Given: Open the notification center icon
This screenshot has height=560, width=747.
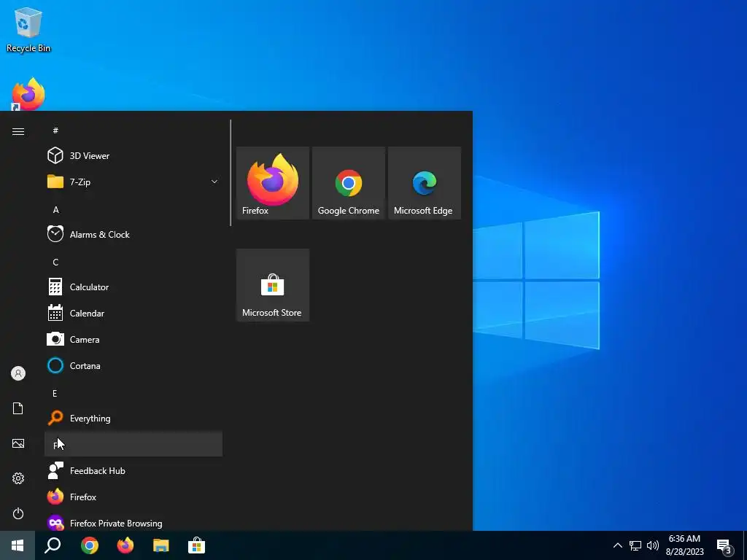Looking at the screenshot, I should 724,545.
